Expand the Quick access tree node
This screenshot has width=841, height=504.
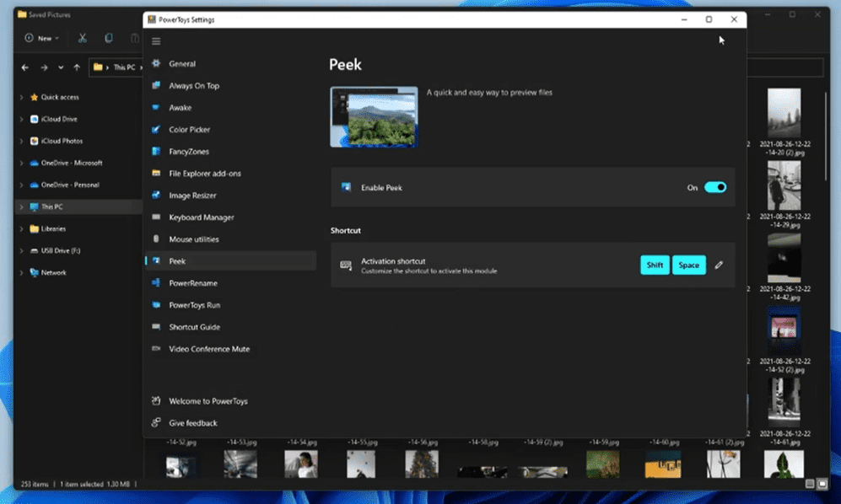click(x=21, y=97)
